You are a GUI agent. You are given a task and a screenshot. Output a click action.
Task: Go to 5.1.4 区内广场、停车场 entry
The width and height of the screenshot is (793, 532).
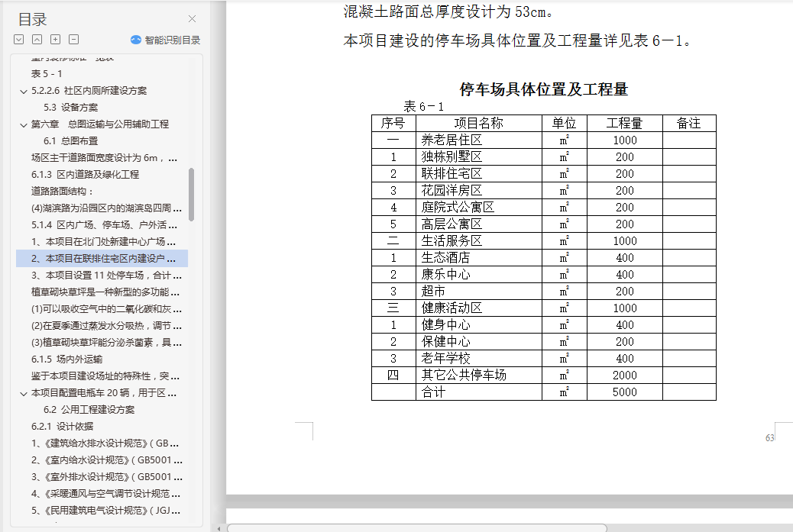pos(104,225)
